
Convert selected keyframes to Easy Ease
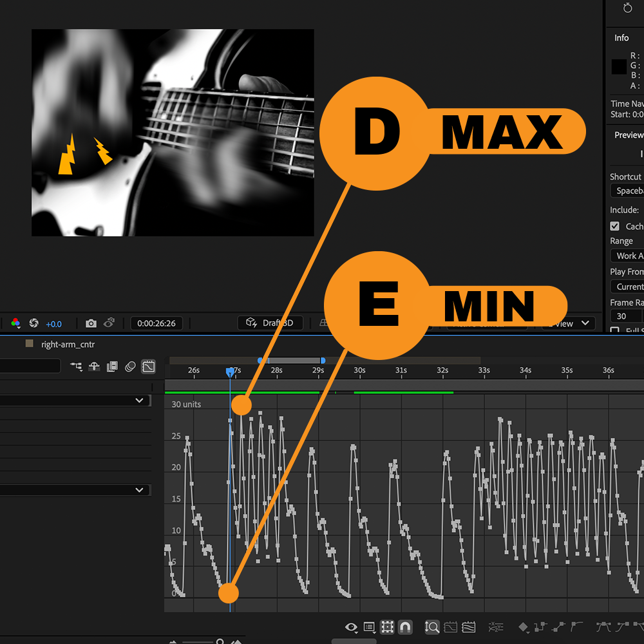(603, 626)
